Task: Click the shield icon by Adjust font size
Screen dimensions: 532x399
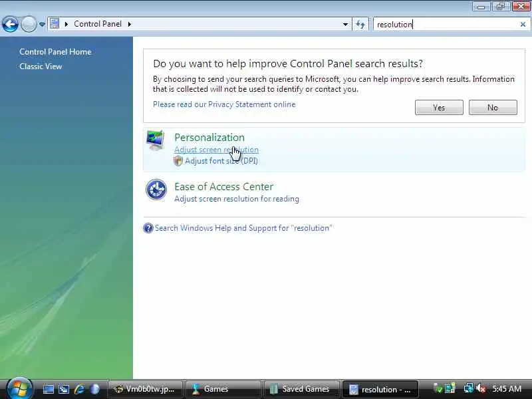Action: (178, 161)
